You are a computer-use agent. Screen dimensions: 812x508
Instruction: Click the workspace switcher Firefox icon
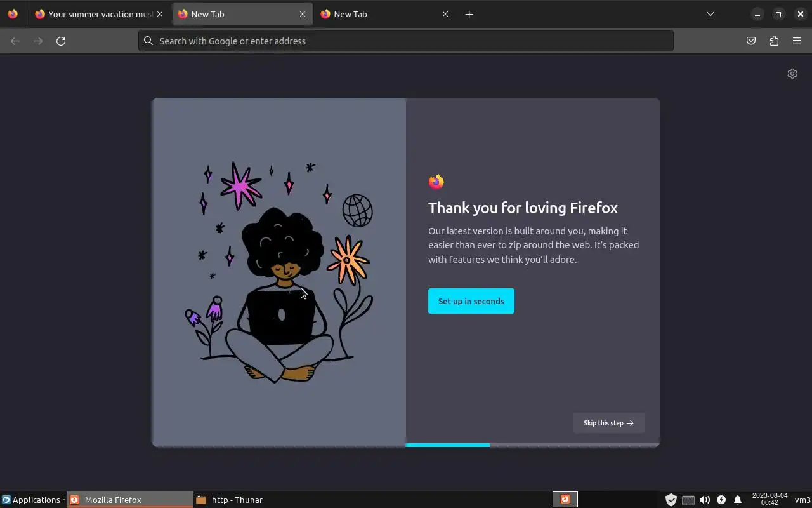point(565,500)
